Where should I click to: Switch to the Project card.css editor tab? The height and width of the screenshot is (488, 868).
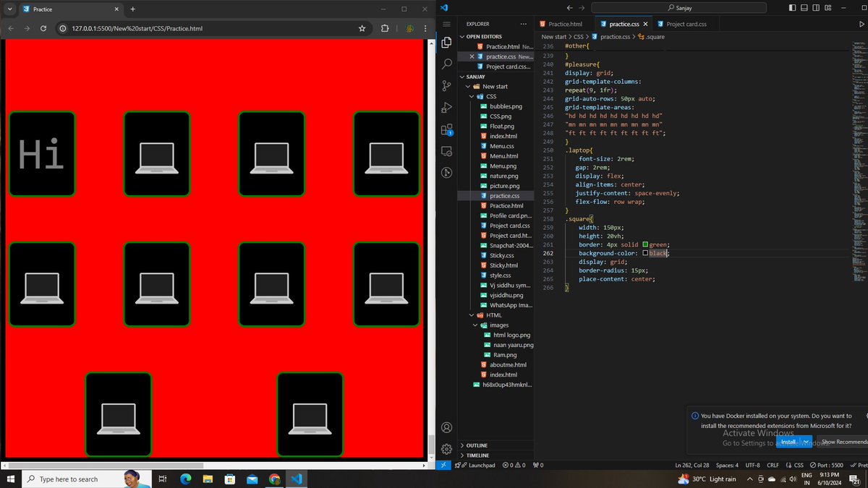(x=686, y=24)
